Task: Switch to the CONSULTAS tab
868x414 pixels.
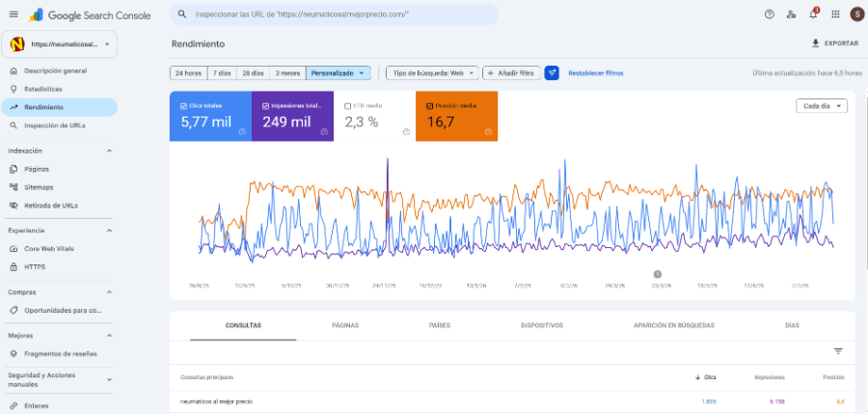Action: (243, 325)
